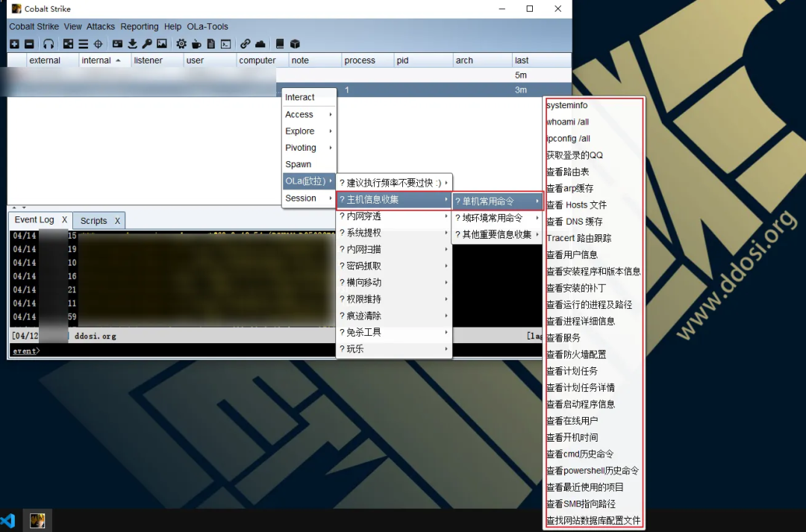
Task: Open the 免杀工具 menu entry
Action: [x=394, y=332]
